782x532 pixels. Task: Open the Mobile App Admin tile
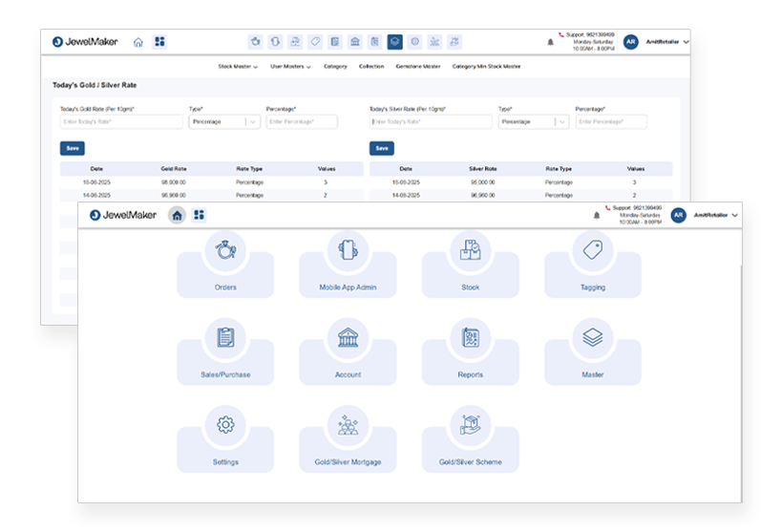point(349,265)
